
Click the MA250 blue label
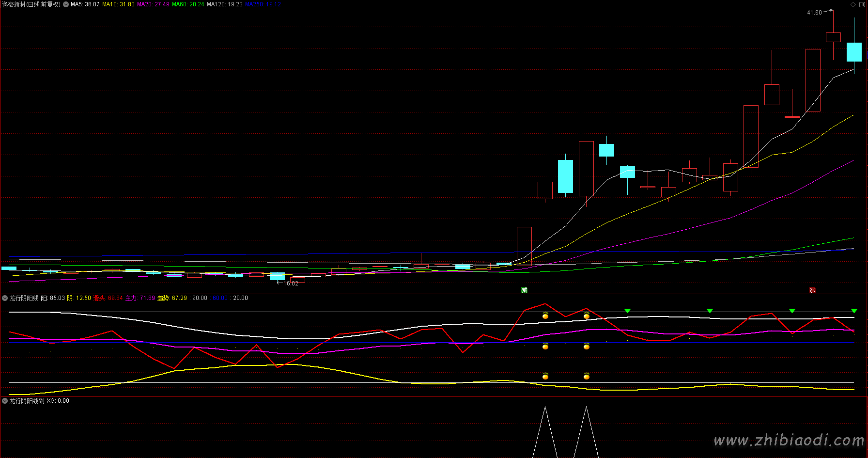(x=263, y=4)
